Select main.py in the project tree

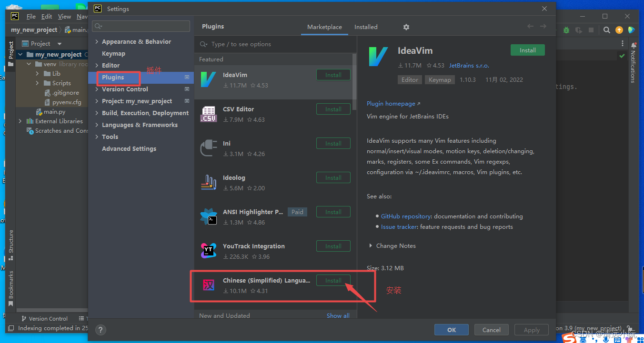(54, 112)
